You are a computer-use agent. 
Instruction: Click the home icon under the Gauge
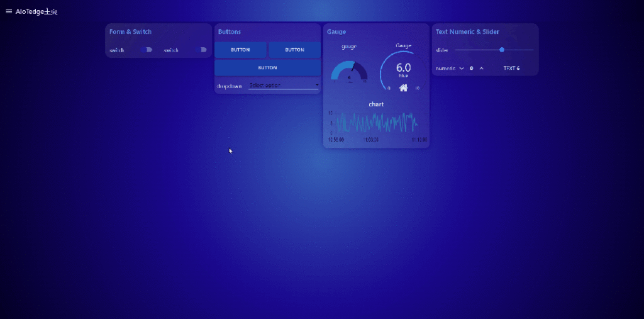(403, 88)
